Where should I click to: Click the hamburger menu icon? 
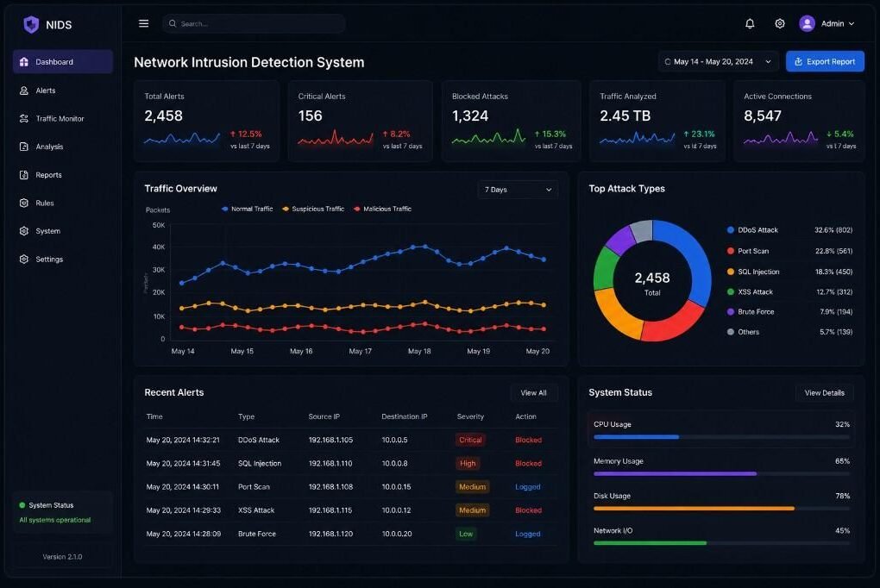[x=144, y=23]
